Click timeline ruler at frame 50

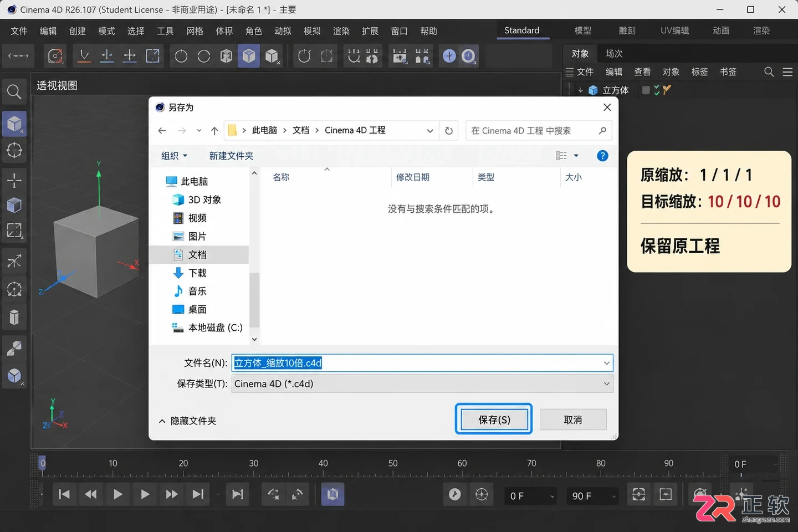click(393, 464)
